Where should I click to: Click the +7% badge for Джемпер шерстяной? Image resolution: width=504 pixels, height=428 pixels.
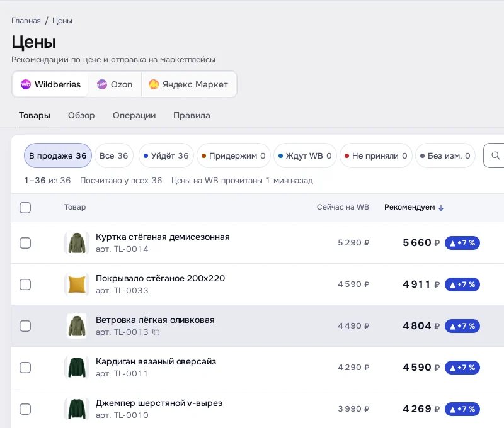point(462,409)
